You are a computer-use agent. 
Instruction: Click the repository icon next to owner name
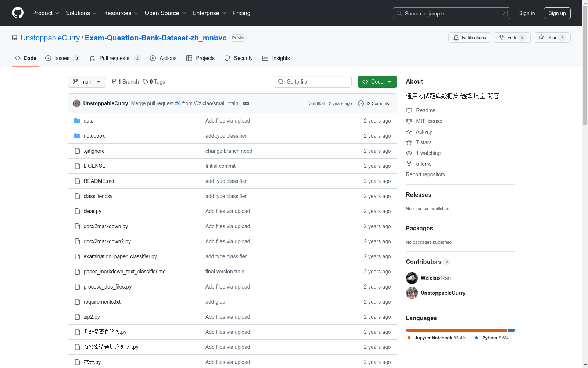[x=15, y=38]
